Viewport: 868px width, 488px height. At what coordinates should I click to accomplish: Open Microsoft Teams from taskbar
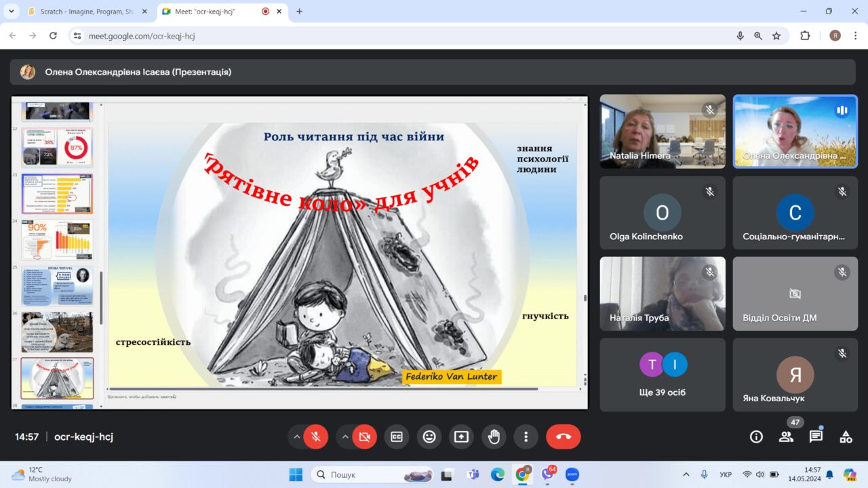pyautogui.click(x=473, y=474)
